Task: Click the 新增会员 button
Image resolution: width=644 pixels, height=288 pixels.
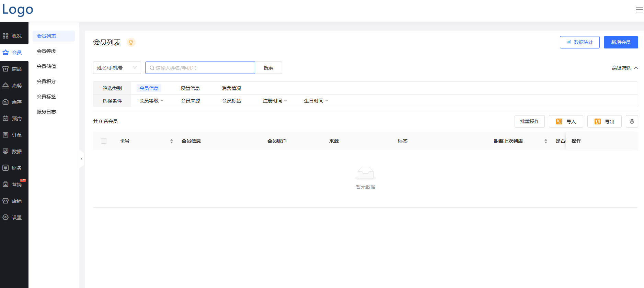Action: 621,42
